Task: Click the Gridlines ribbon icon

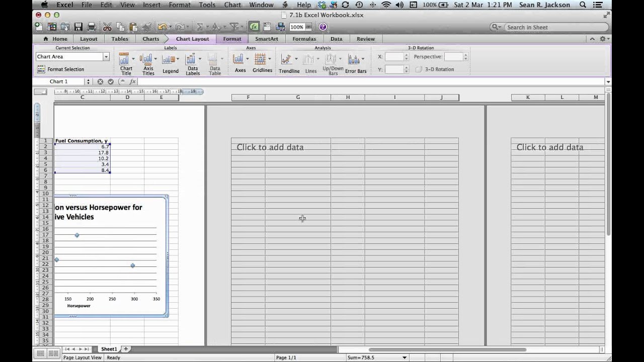Action: pyautogui.click(x=260, y=59)
